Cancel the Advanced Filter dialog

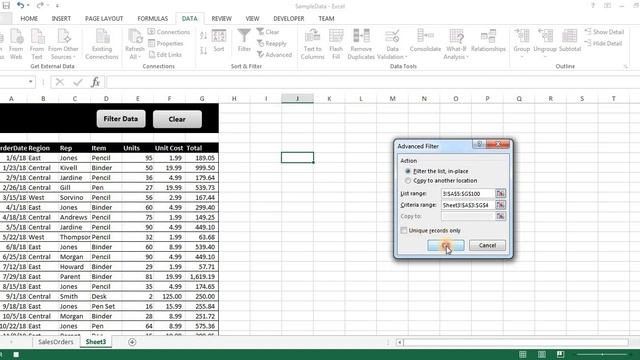tap(487, 245)
